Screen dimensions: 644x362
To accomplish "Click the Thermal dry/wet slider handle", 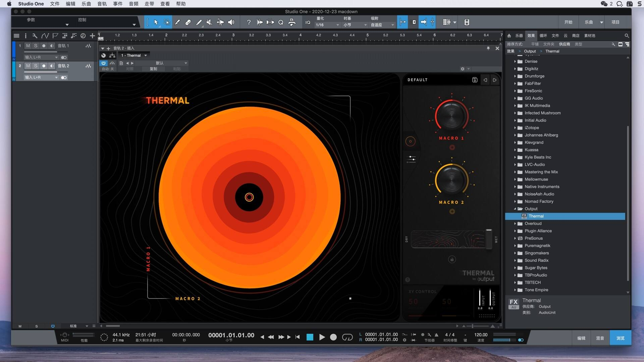I will 489,239.
